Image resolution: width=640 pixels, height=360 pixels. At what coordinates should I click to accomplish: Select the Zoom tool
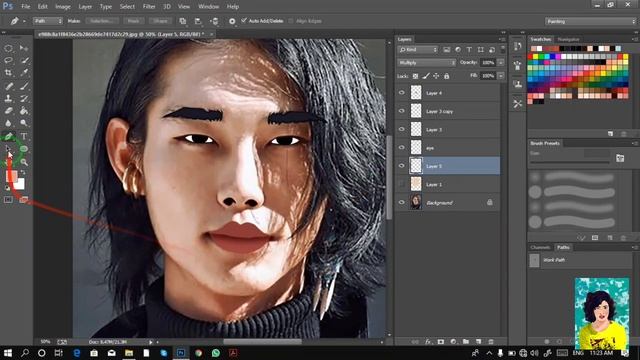pyautogui.click(x=24, y=162)
